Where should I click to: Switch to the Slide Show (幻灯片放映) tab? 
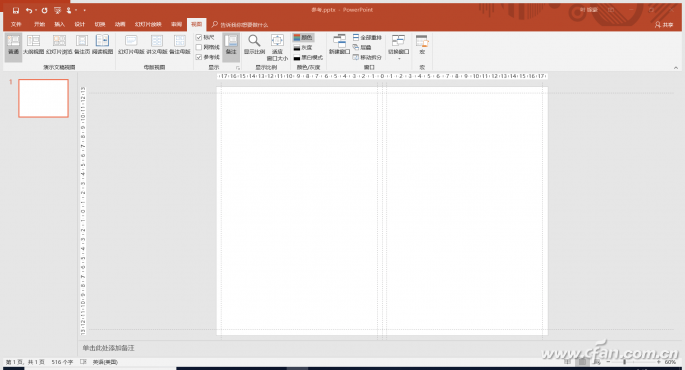tap(148, 24)
